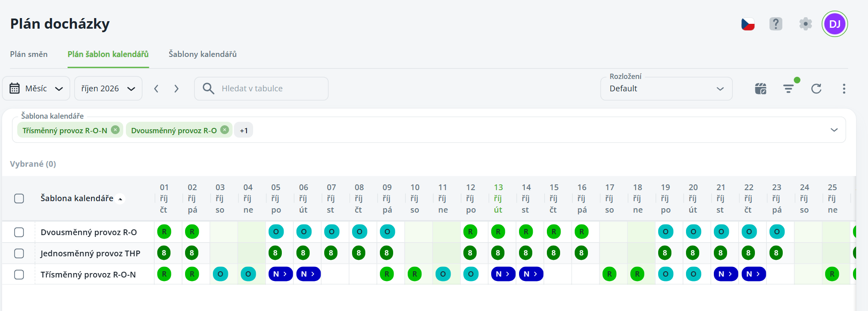
Task: Switch to Plán směn tab
Action: pos(29,54)
